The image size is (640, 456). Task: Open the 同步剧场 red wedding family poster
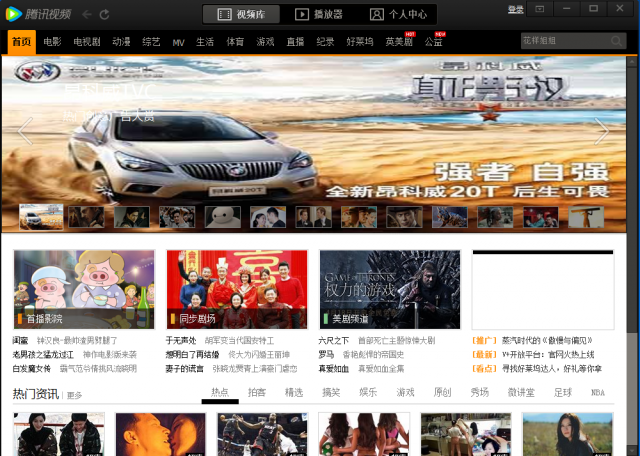tap(237, 289)
